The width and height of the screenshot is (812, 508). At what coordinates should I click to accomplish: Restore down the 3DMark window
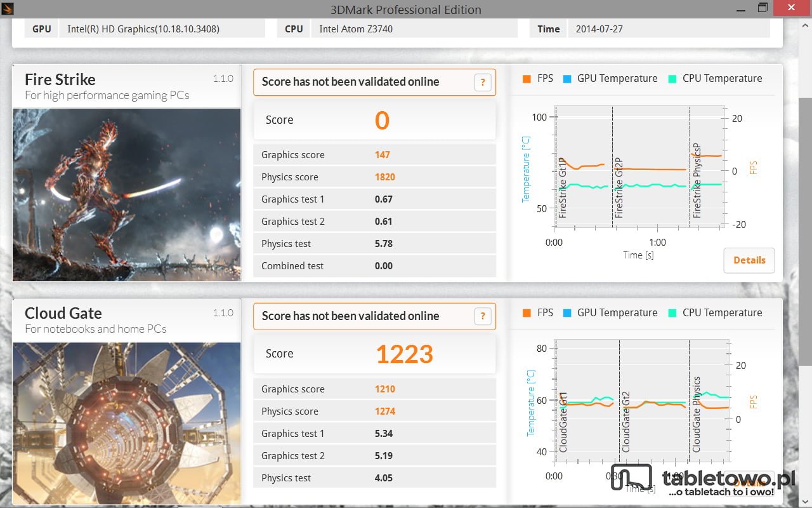tap(763, 8)
